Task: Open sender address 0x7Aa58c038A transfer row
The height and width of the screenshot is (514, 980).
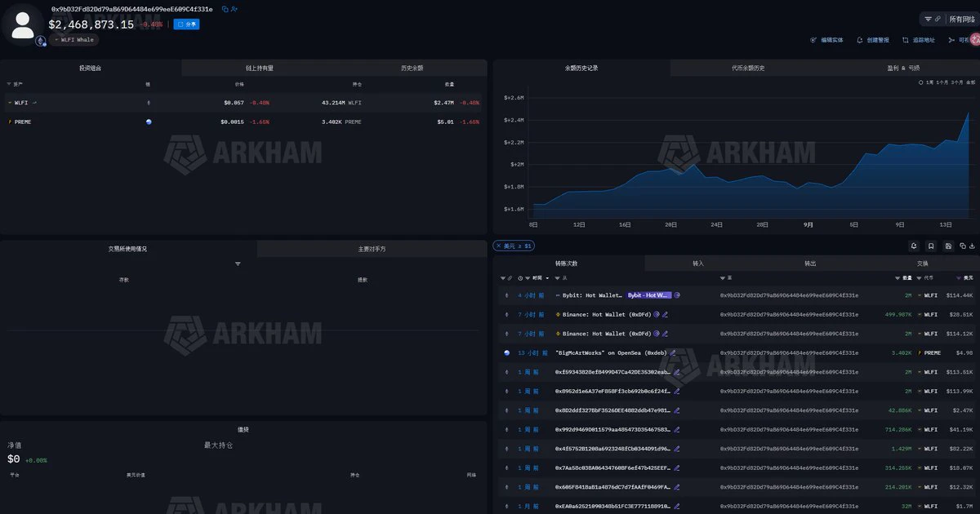Action: 612,467
